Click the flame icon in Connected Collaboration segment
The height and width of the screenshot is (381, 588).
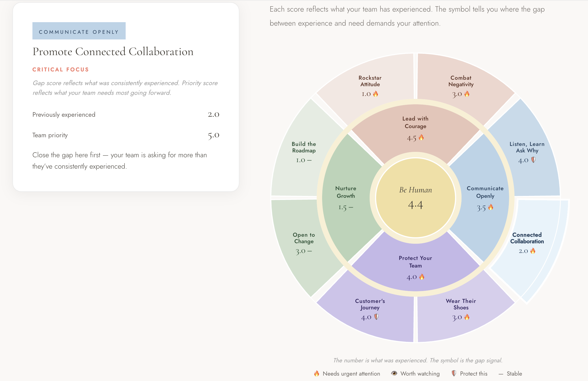(x=533, y=251)
